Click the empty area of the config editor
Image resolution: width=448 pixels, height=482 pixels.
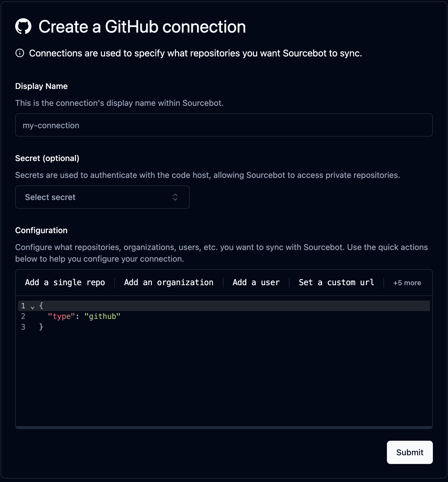click(x=224, y=378)
